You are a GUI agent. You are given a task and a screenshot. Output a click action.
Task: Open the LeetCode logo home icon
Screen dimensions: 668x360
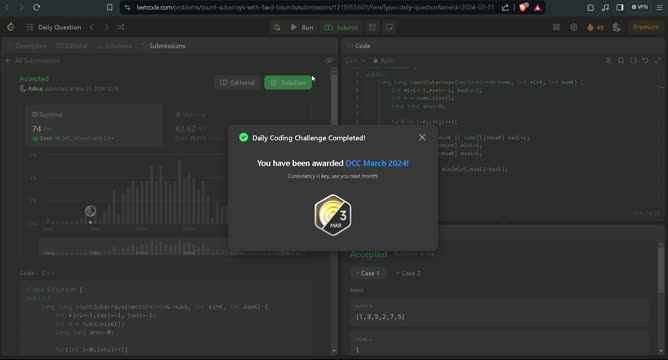click(11, 27)
